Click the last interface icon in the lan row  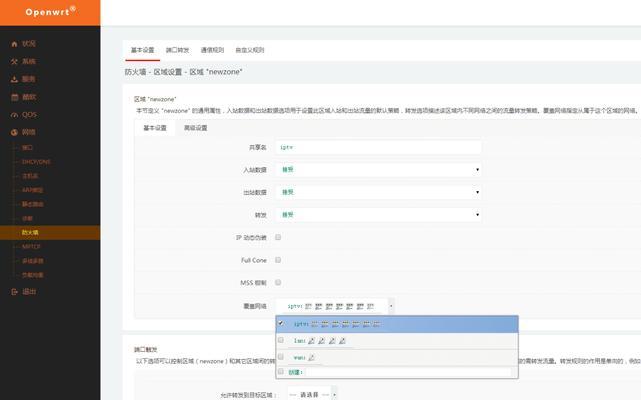[342, 340]
